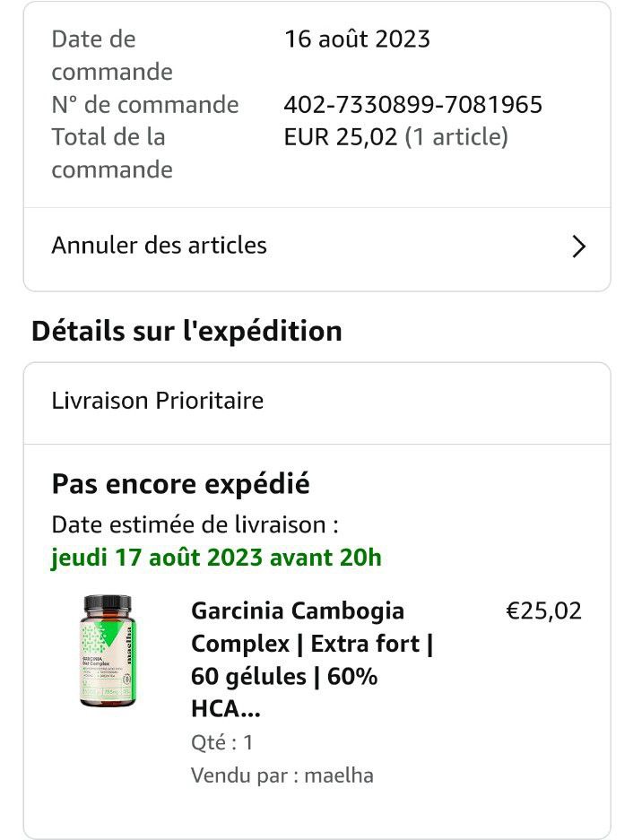Tap the green jeudi 17 août delivery date

click(216, 558)
